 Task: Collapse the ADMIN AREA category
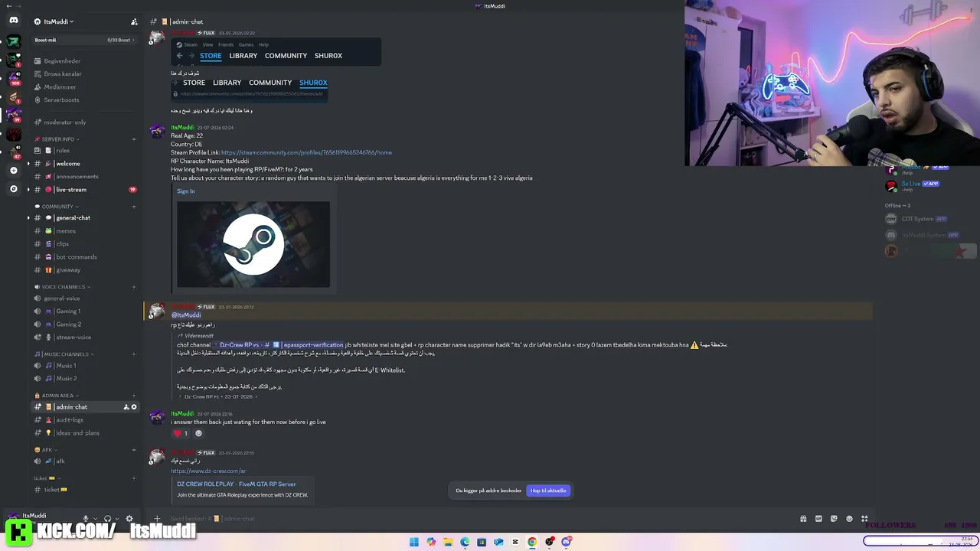(x=57, y=396)
